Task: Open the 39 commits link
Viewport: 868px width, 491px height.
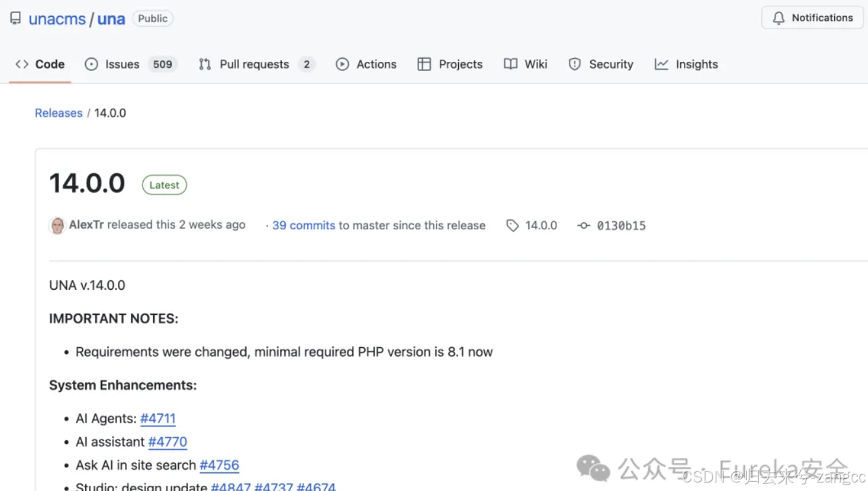Action: tap(304, 225)
